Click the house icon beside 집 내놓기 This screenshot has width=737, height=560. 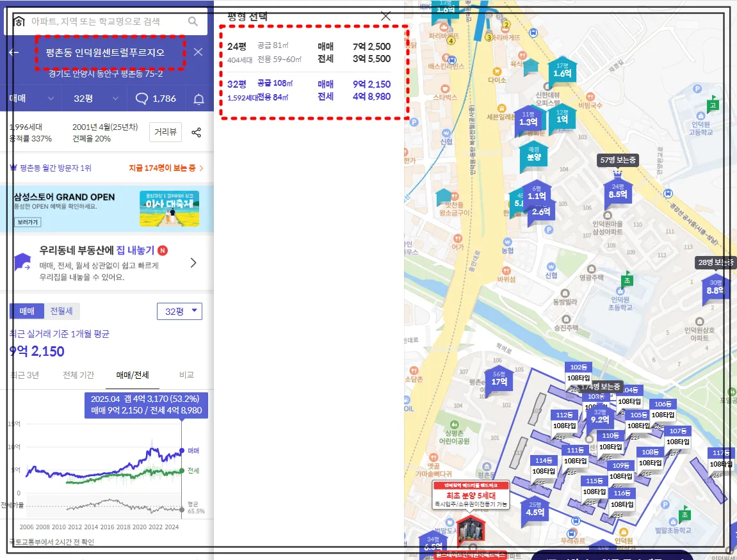point(22,262)
